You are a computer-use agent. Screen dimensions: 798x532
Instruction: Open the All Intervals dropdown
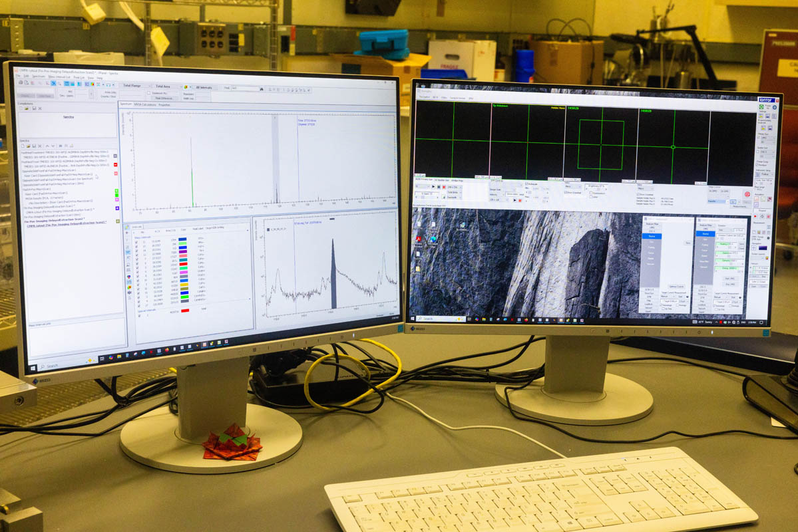pos(204,88)
